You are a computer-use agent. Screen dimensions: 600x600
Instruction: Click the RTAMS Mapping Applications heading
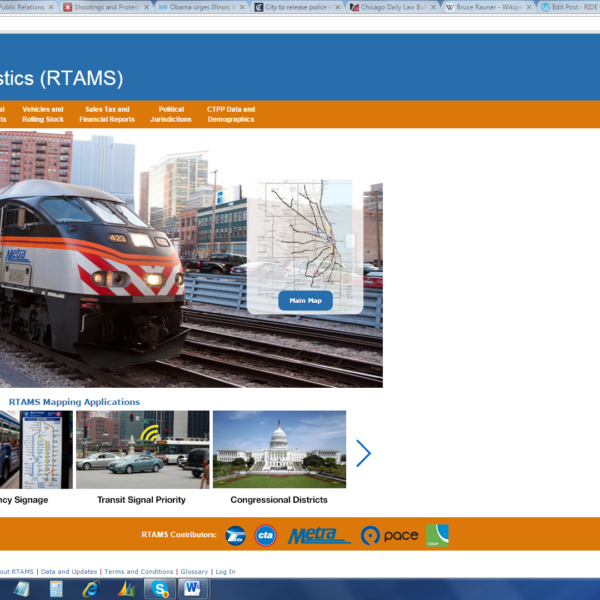coord(74,402)
